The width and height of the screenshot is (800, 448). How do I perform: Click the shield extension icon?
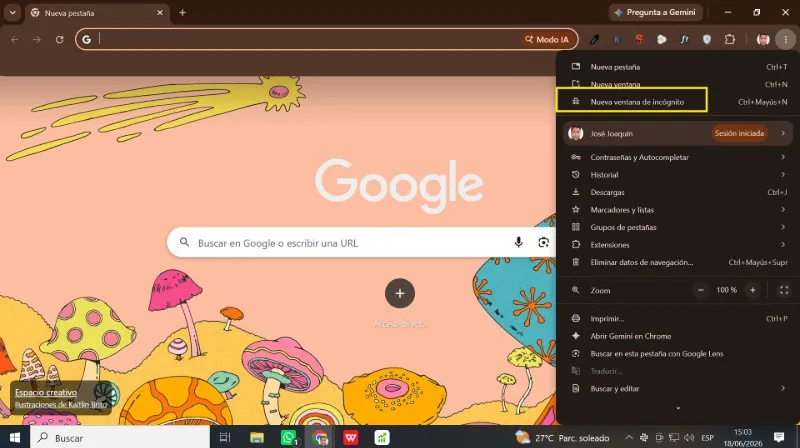[707, 39]
